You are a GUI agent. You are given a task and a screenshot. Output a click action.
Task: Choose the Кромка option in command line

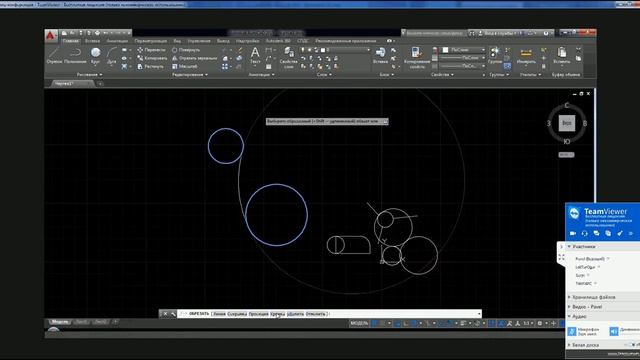coord(278,314)
